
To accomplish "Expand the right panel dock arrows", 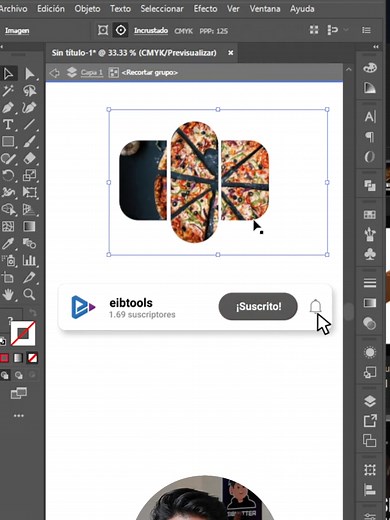I will 376,47.
